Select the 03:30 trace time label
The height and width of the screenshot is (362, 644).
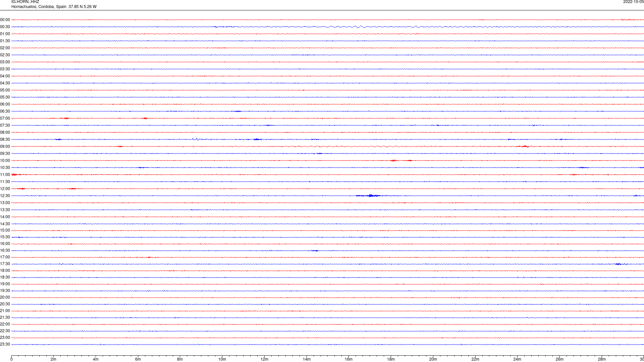(5, 69)
